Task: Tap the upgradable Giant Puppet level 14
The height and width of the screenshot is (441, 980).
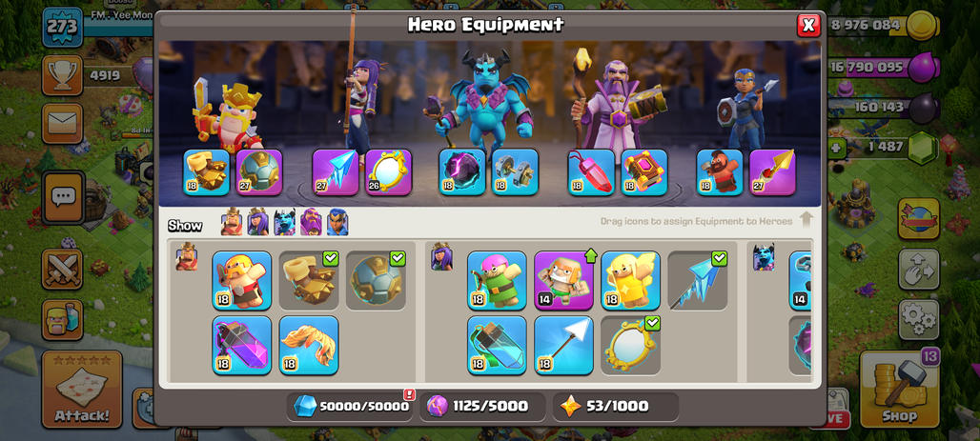Action: click(563, 280)
